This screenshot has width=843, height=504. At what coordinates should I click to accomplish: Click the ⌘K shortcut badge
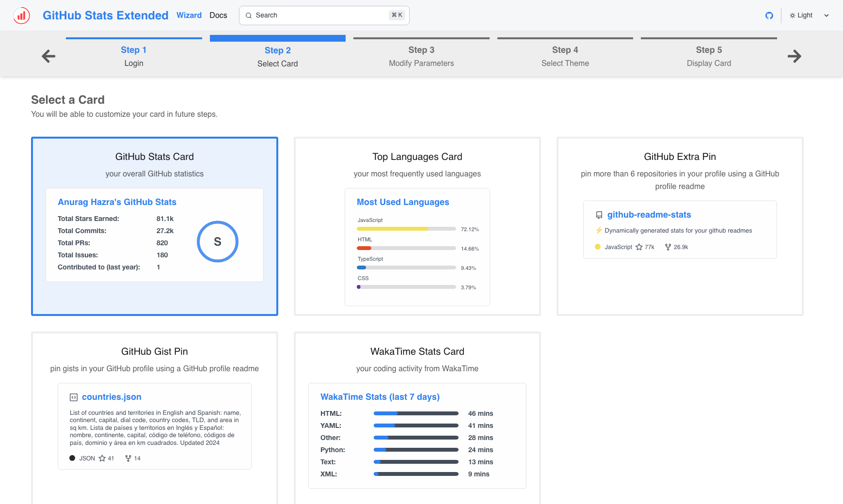(397, 15)
